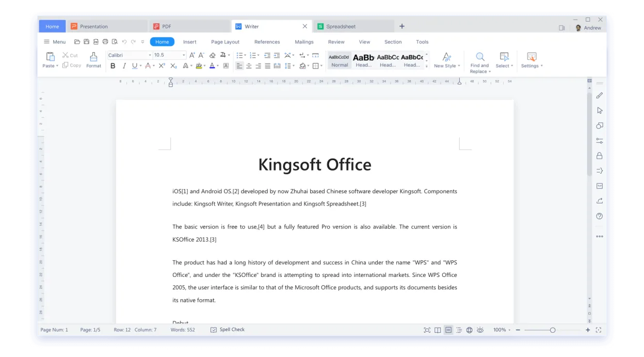Click the Andrew user account

(588, 28)
